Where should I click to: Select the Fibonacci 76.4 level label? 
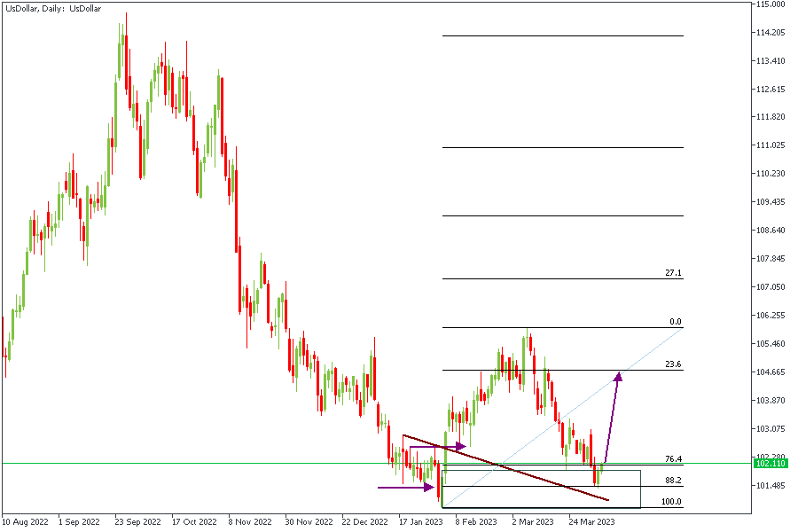673,458
